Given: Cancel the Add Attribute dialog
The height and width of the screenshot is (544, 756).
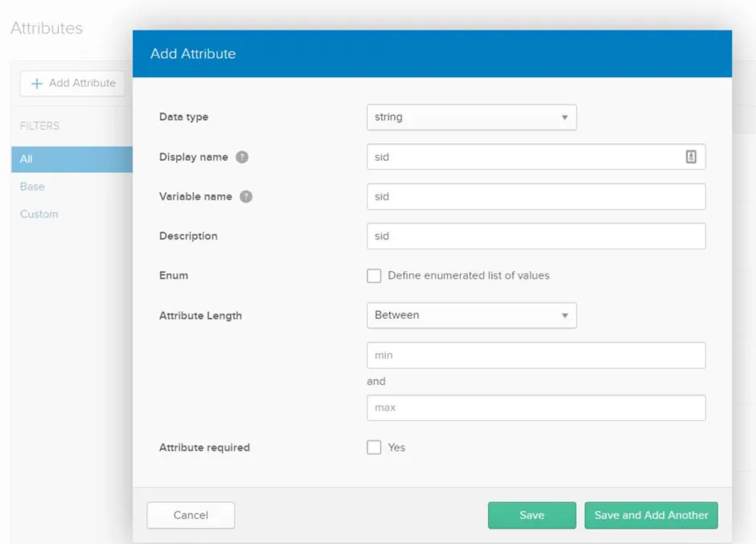Looking at the screenshot, I should tap(191, 515).
